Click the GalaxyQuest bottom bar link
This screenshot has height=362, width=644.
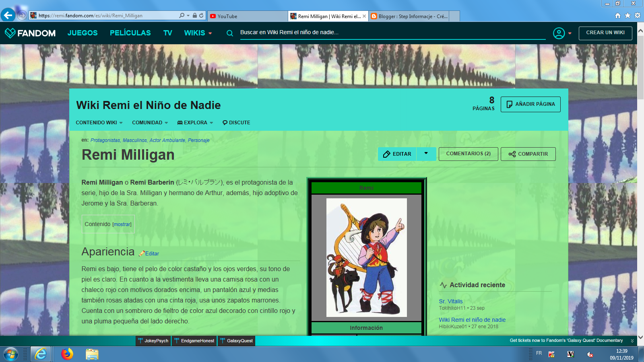click(x=237, y=341)
